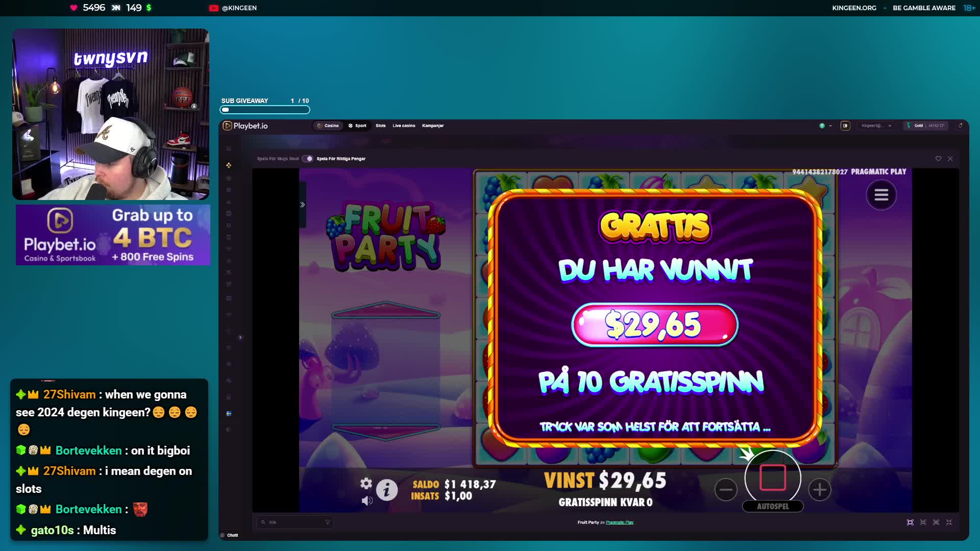980x551 pixels.
Task: Open the Live casino menu item
Action: (x=404, y=126)
